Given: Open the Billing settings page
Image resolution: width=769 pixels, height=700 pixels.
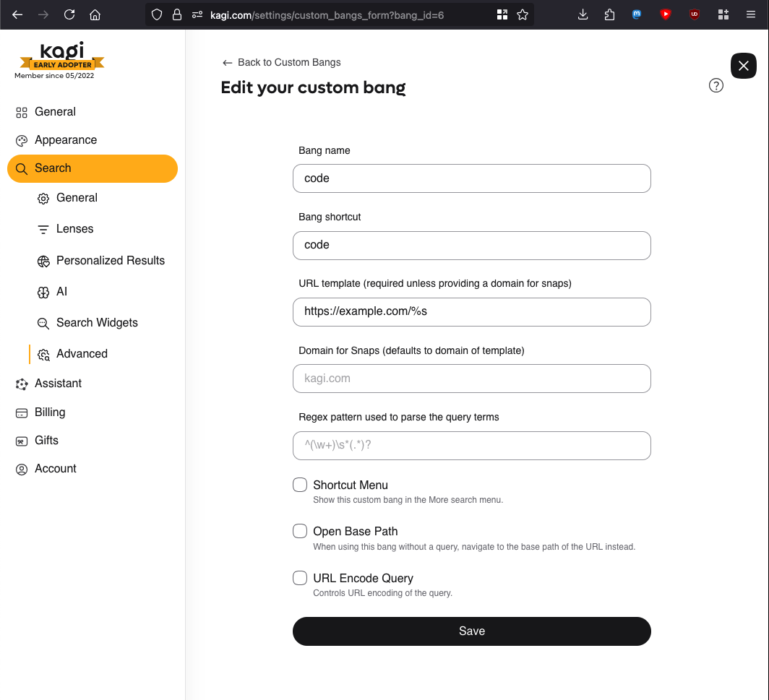Looking at the screenshot, I should [49, 412].
